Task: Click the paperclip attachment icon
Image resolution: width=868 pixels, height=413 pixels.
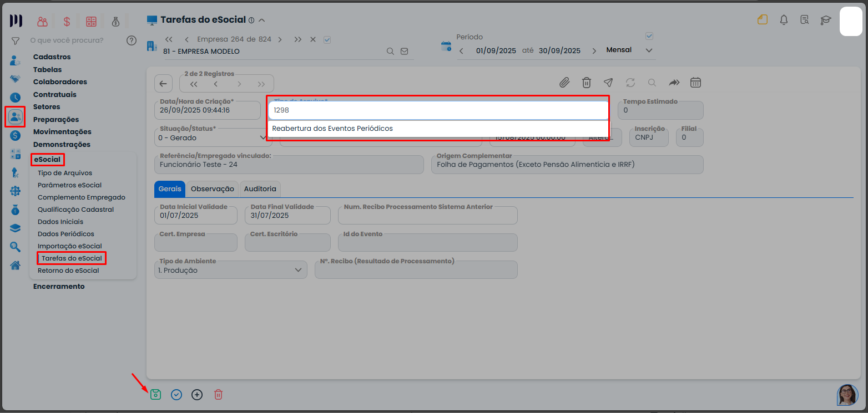Action: point(564,83)
